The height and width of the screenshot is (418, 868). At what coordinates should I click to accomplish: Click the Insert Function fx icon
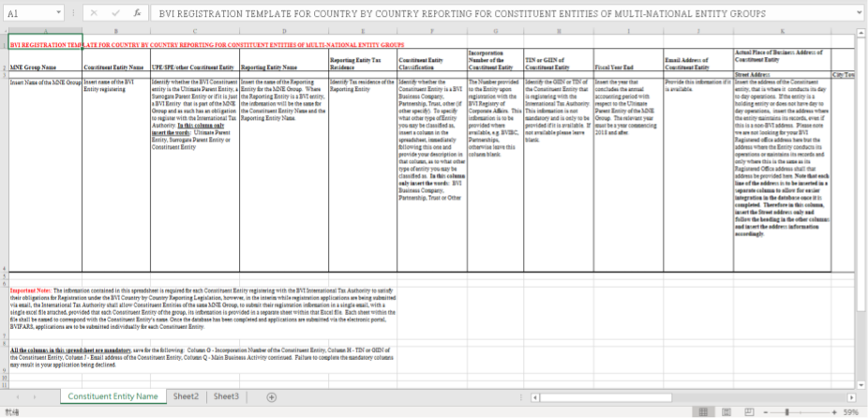137,13
